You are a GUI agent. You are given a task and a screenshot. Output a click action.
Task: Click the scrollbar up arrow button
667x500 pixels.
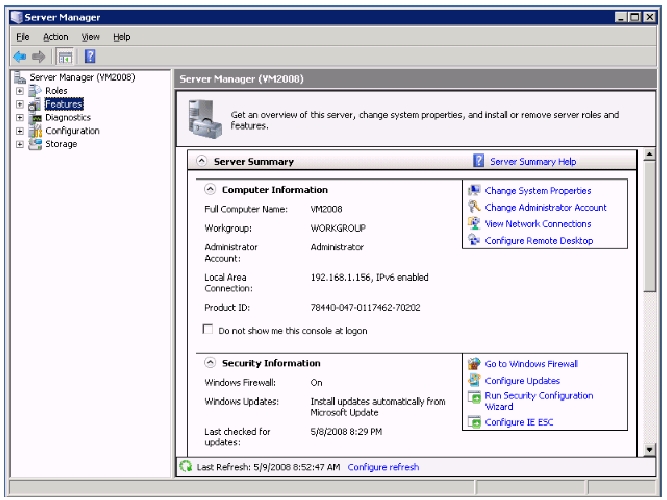pyautogui.click(x=649, y=154)
